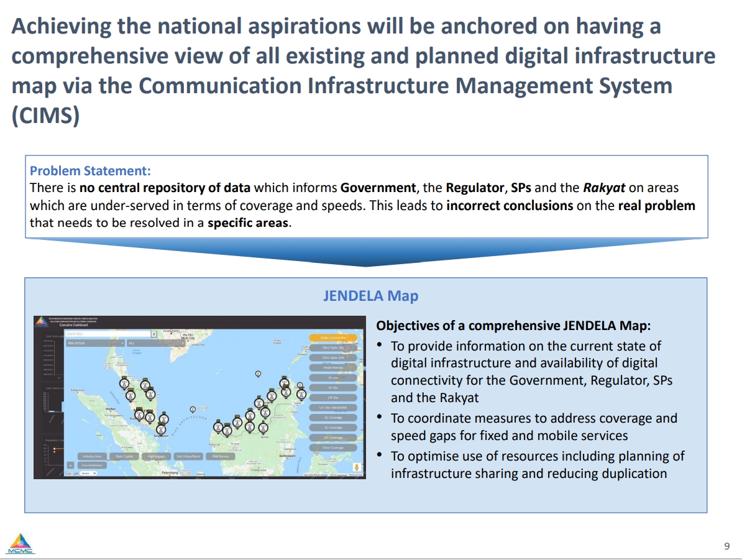Click the Street View pegman icon

click(357, 468)
